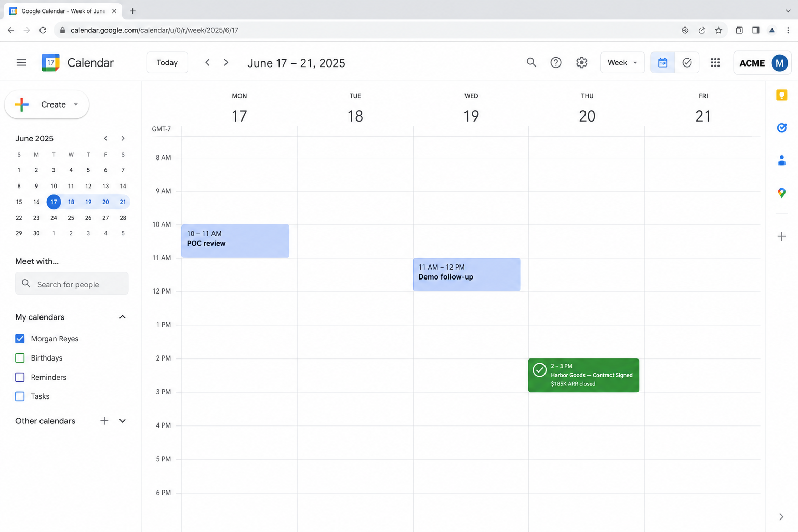Show previous month in mini calendar
Image resolution: width=798 pixels, height=532 pixels.
105,138
